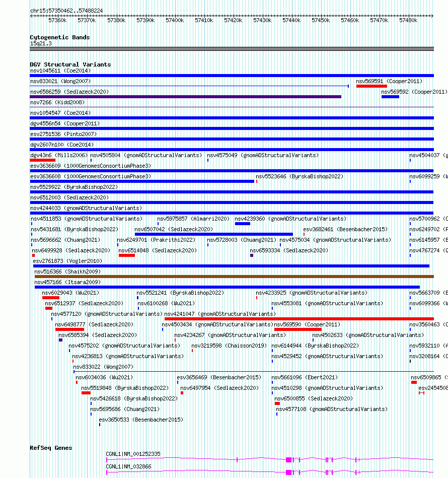Image resolution: width=448 pixels, height=478 pixels.
Task: Select nsv5728003 (Chuang2021) label
Action: (242, 240)
